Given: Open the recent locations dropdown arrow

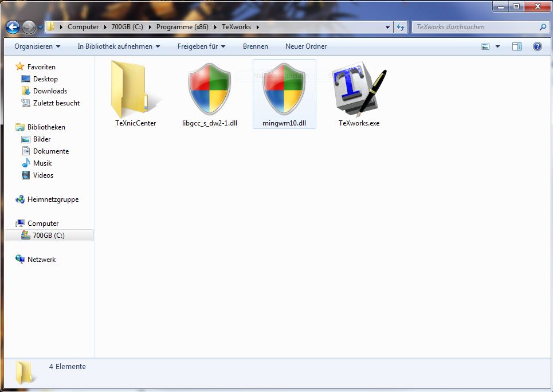Looking at the screenshot, I should pos(40,27).
